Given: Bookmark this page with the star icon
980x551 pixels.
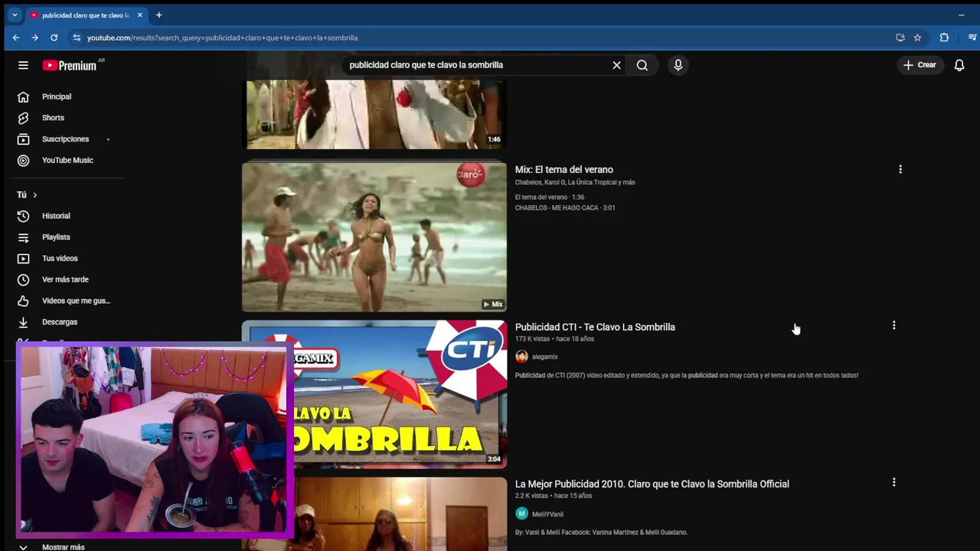Looking at the screenshot, I should (x=917, y=37).
